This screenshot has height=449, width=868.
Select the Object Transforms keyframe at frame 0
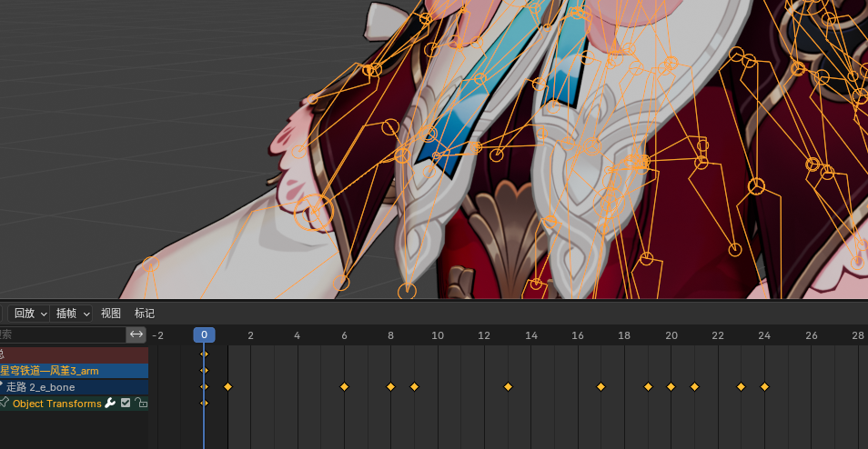pos(205,404)
